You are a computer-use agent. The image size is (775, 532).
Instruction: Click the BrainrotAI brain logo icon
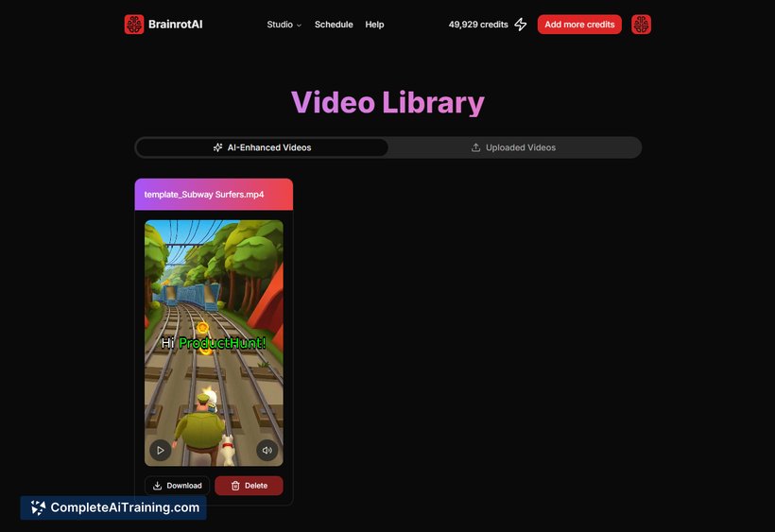[134, 25]
